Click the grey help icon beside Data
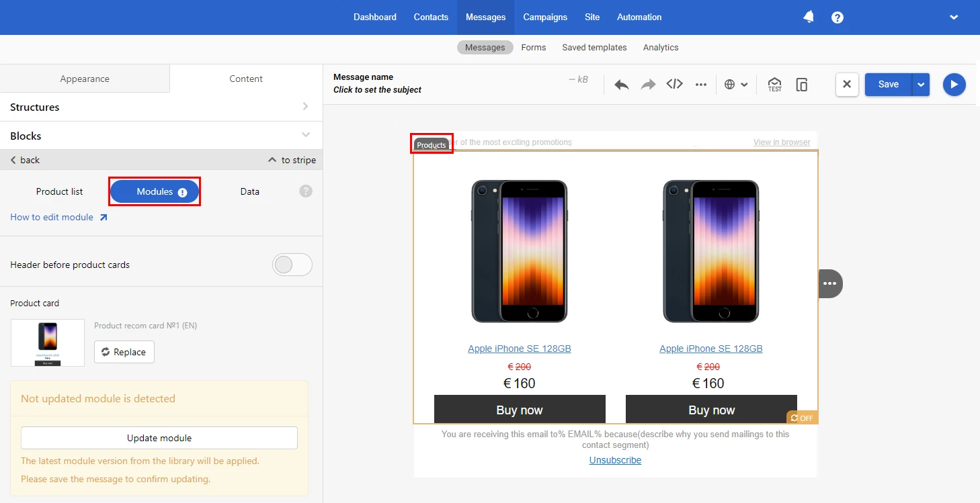Viewport: 980px width, 503px height. pos(306,191)
